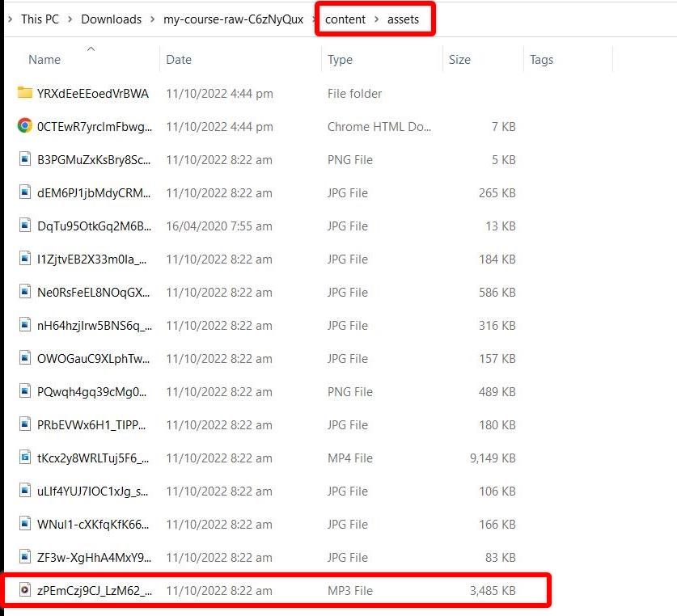Click the PRbEVWx6H1_TIPP JPG file icon
677x616 pixels.
[25, 424]
